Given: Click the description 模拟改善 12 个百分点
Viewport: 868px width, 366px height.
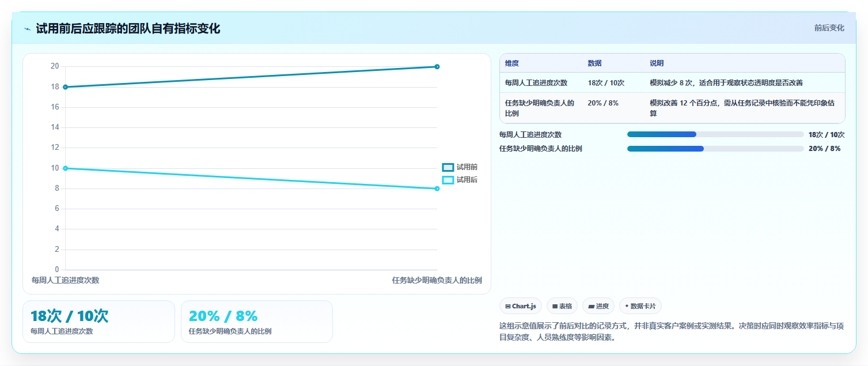Looking at the screenshot, I should tap(742, 108).
